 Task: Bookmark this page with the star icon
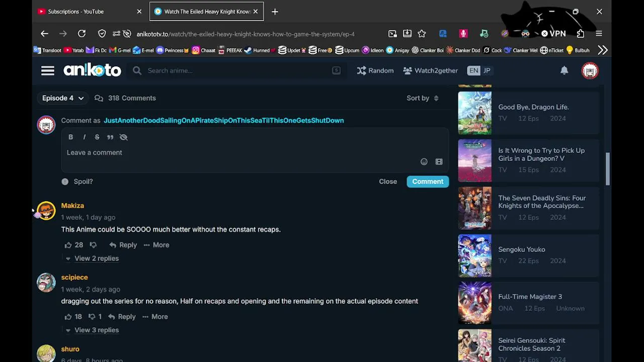pos(422,34)
